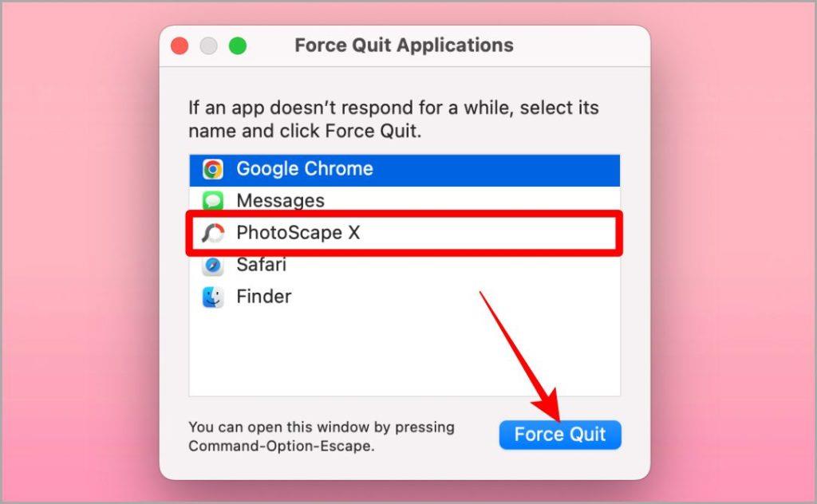Click the Finder face icon
Viewport: 817px width, 504px height.
[212, 297]
